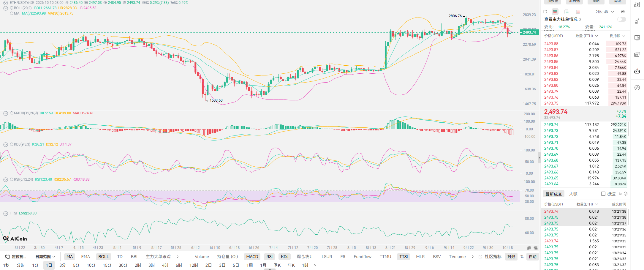Open 查看主力挂单情况 link
The image size is (644, 270).
pyautogui.click(x=563, y=19)
